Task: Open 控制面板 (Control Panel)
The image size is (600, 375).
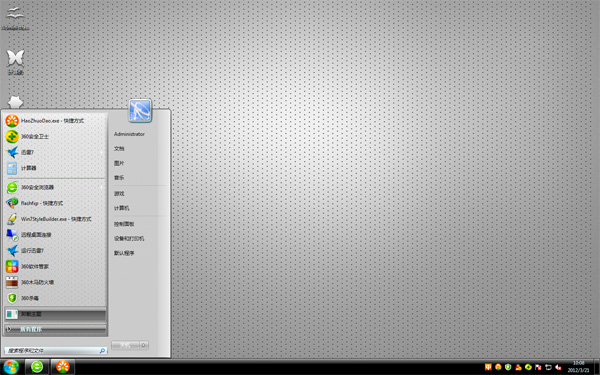Action: tap(124, 224)
